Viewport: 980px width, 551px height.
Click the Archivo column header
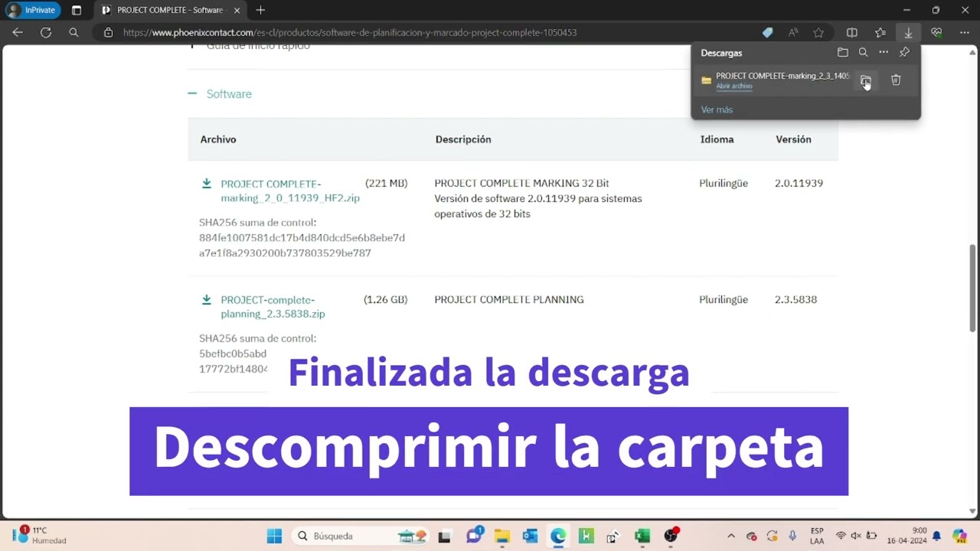tap(218, 139)
